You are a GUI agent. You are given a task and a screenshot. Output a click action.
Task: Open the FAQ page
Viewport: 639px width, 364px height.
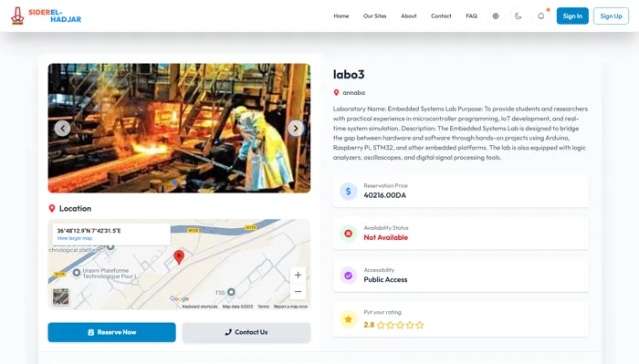coord(472,16)
